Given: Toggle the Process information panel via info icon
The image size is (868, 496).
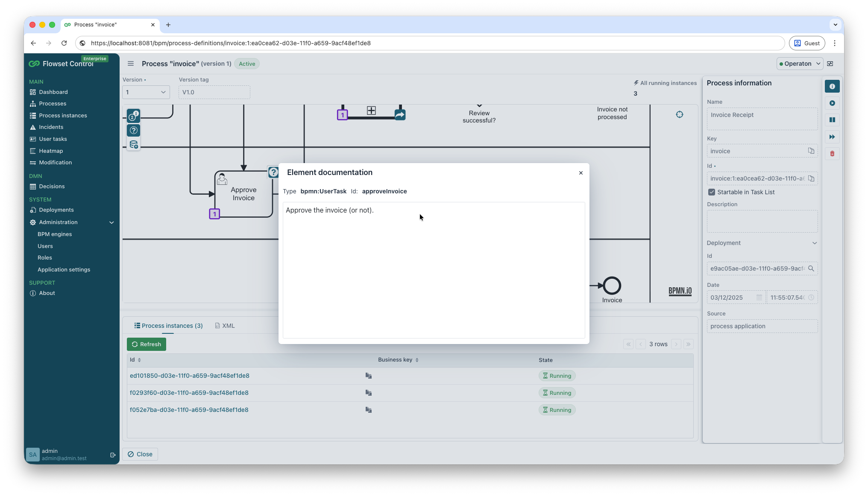Looking at the screenshot, I should (x=832, y=86).
